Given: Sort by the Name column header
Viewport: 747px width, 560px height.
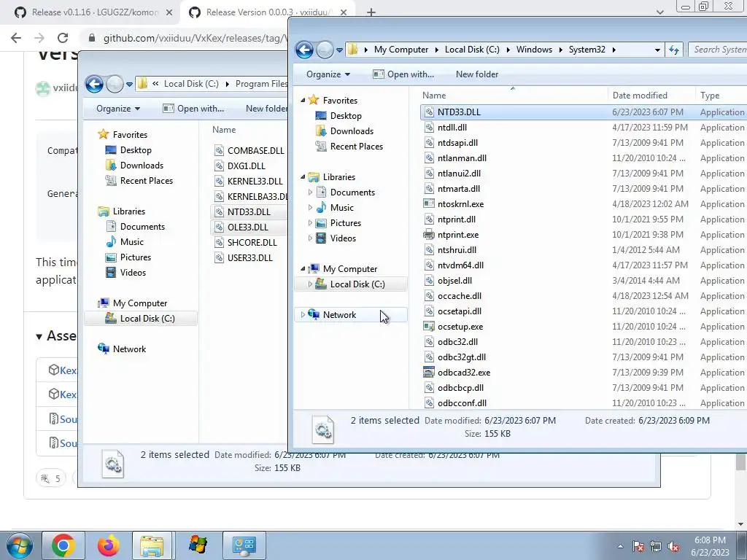Looking at the screenshot, I should 434,96.
